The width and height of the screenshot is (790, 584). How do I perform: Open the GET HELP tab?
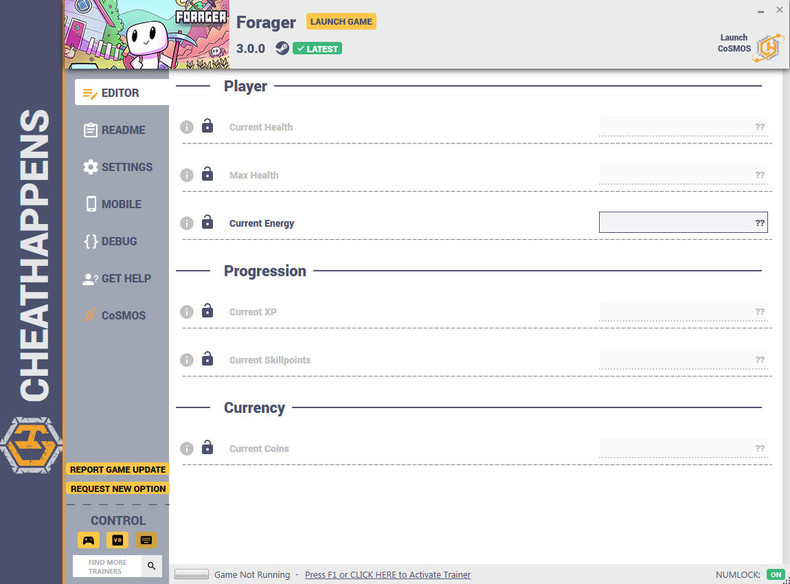pos(117,279)
